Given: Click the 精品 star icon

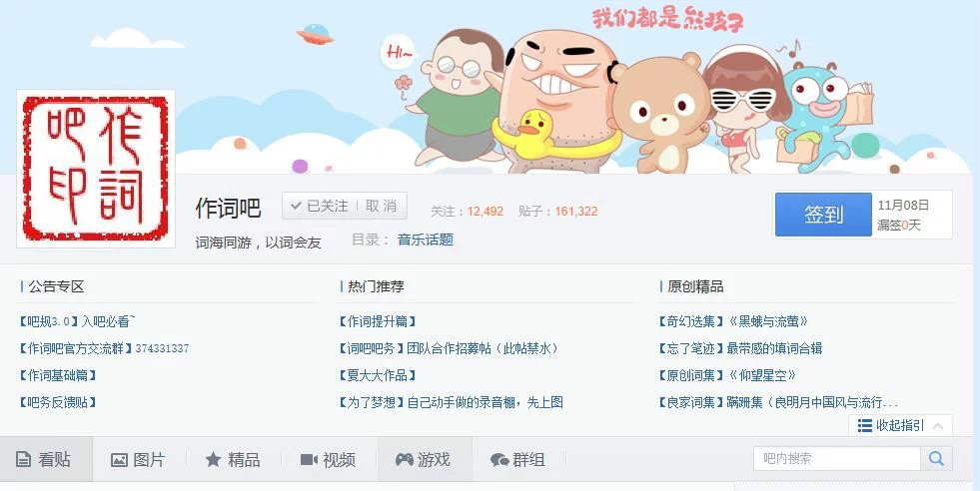Looking at the screenshot, I should [213, 460].
